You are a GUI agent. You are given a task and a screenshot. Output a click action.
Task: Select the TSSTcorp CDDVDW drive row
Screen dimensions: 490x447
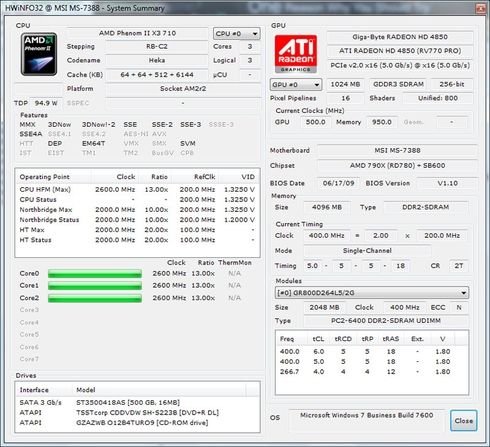[137, 412]
